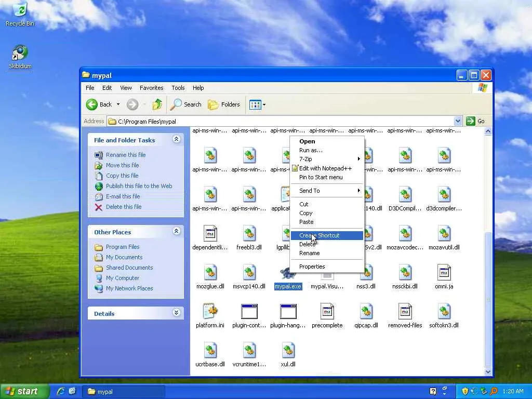Viewport: 532px width, 399px height.
Task: Choose Rename in the context menu
Action: 327,253
